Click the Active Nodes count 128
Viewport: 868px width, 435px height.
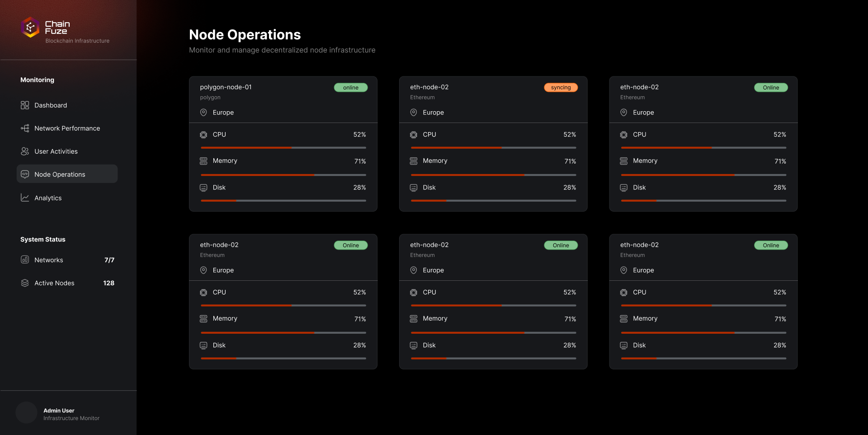coord(108,283)
